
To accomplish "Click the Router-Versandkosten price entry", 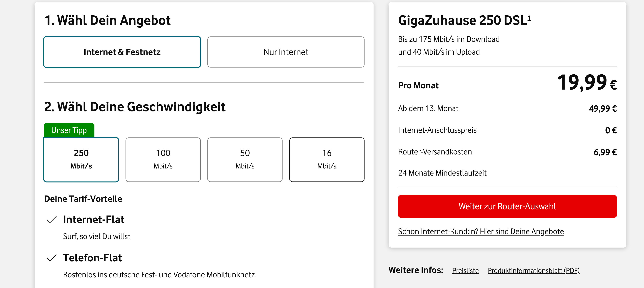I will pos(604,151).
